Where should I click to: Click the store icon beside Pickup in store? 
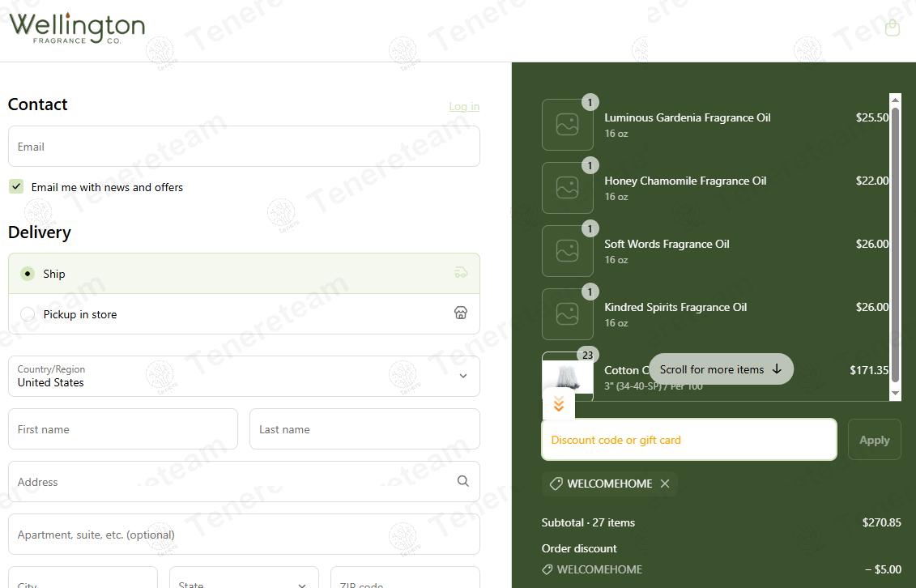(460, 313)
